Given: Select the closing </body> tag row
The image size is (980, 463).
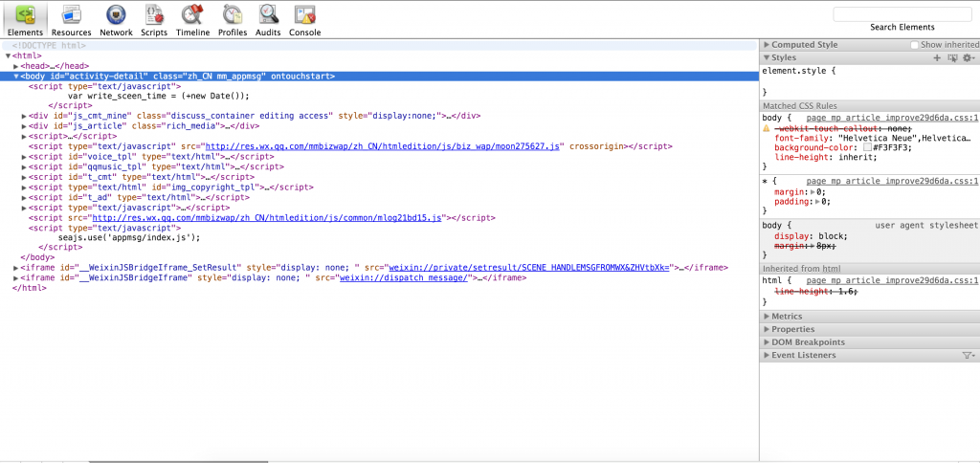Looking at the screenshot, I should pos(37,257).
